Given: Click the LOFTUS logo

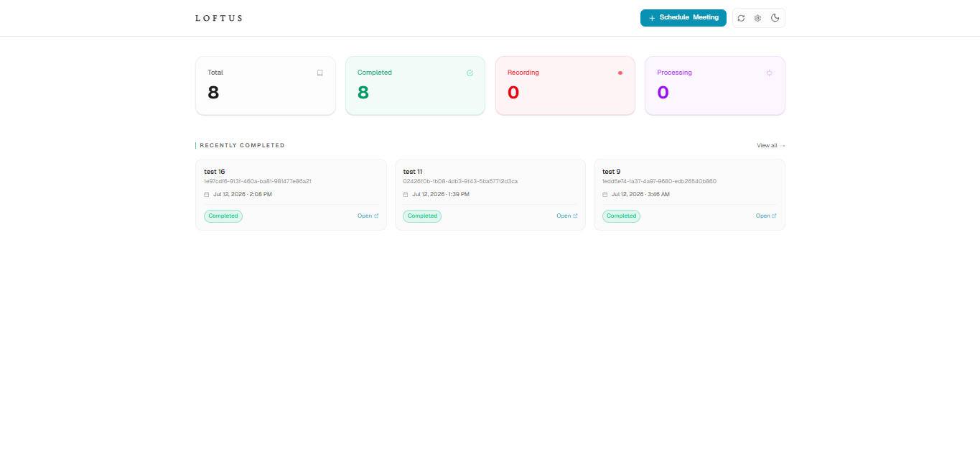Looking at the screenshot, I should tap(219, 18).
